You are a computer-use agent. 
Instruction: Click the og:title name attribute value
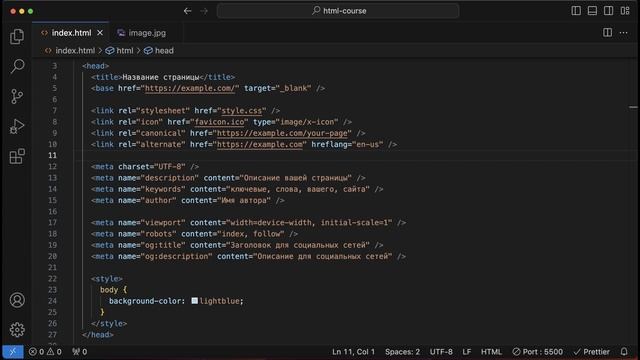click(x=163, y=245)
